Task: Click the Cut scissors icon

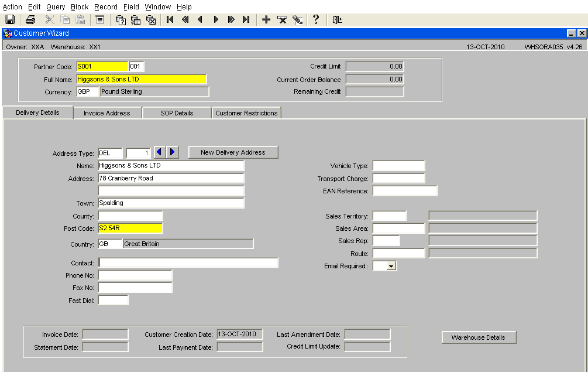Action: 50,19
